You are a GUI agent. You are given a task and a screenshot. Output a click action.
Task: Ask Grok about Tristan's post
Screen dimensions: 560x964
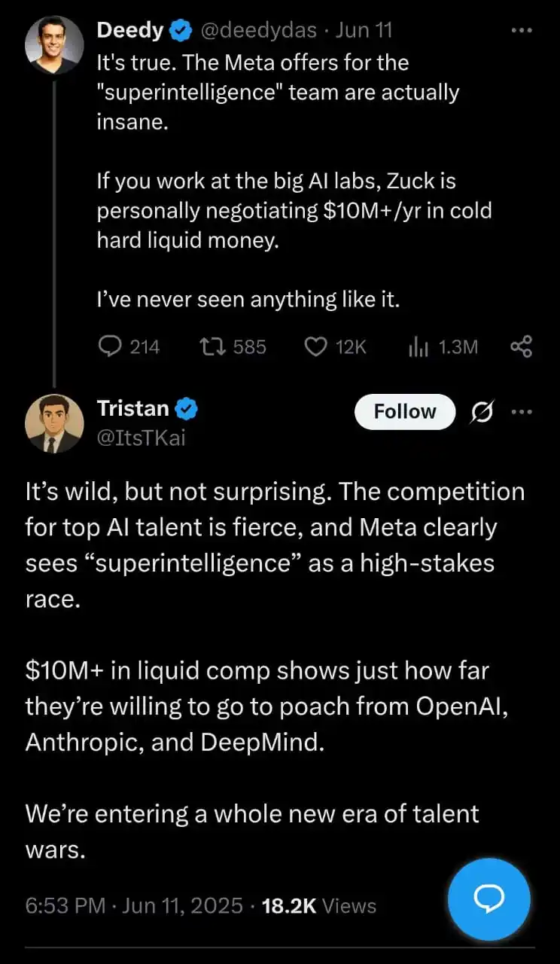tap(482, 412)
